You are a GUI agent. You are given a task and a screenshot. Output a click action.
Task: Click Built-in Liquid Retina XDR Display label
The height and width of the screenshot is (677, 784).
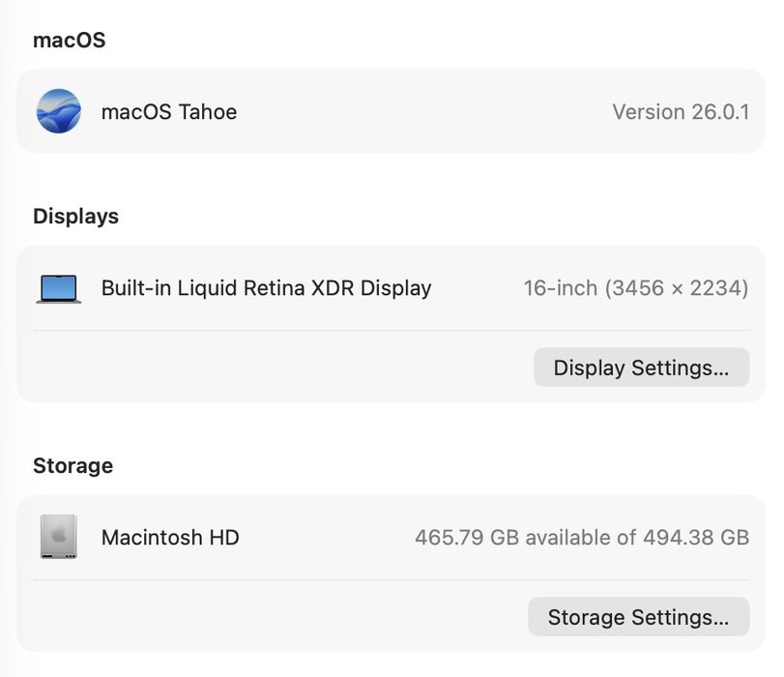pyautogui.click(x=266, y=288)
